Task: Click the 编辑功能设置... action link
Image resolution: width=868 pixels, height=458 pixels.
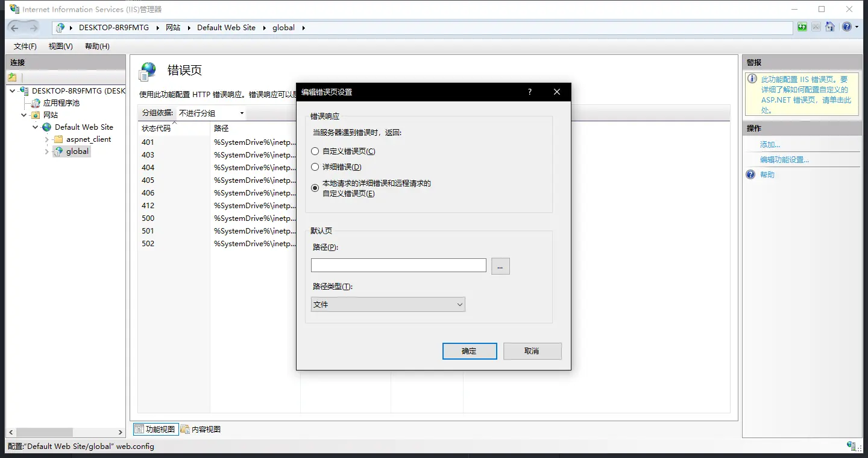Action: 784,160
